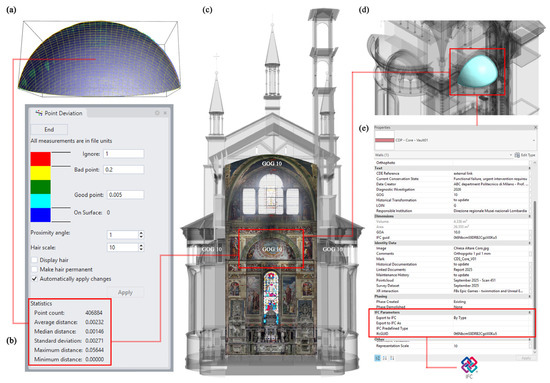Enable the Display hair checkbox

[34, 260]
